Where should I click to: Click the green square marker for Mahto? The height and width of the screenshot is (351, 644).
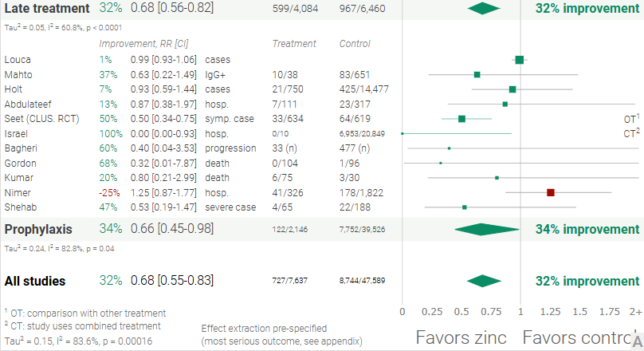click(477, 74)
